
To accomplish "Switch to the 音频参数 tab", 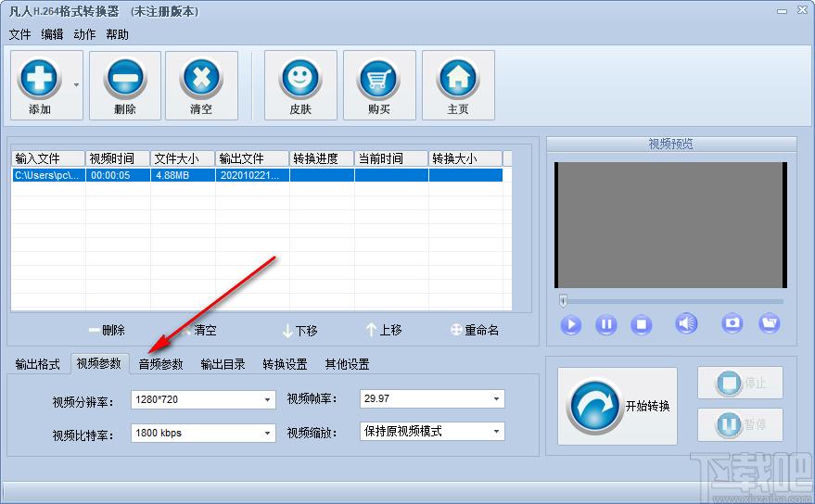I will point(160,364).
